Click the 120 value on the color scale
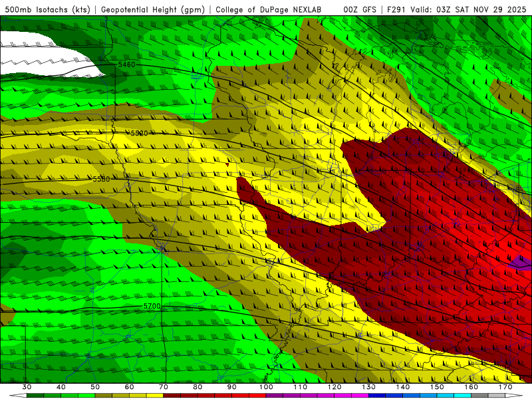This screenshot has height=399, width=532. coord(335,387)
